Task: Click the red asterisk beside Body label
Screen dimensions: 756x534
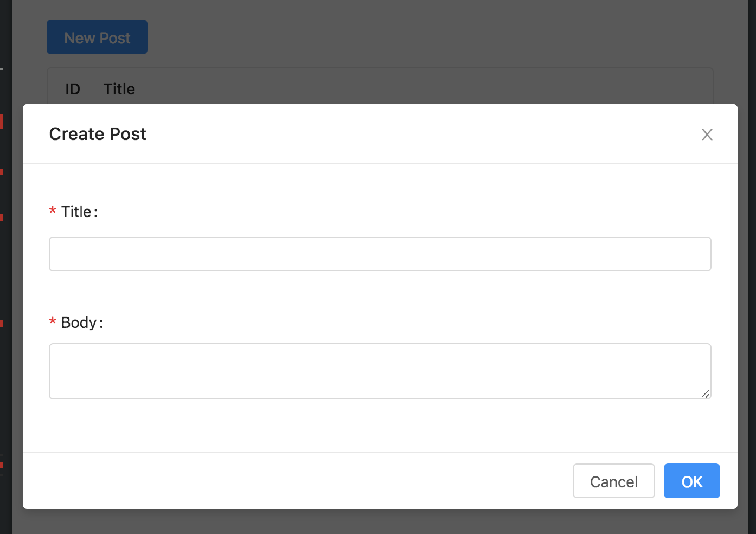Action: tap(53, 322)
